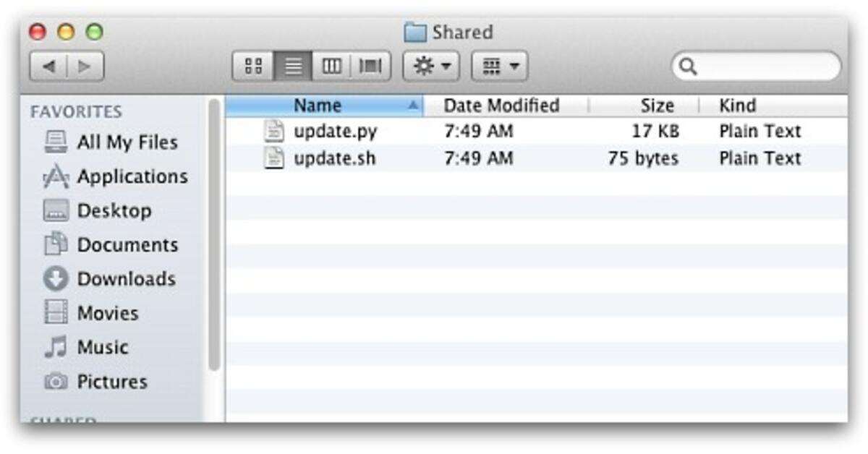This screenshot has height=454, width=868.
Task: Go to the Documents sidebar item
Action: [x=128, y=244]
